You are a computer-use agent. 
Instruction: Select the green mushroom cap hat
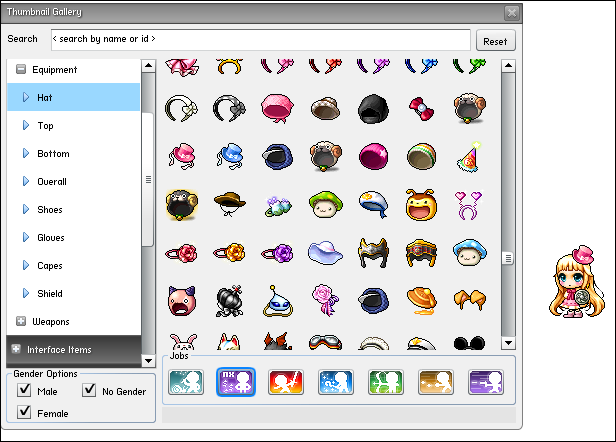326,204
